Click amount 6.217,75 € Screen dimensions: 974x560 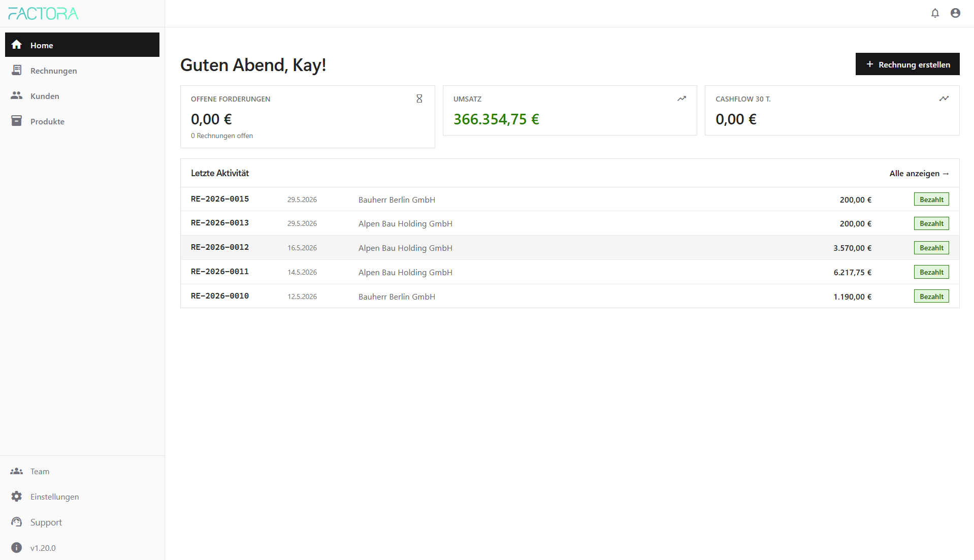(x=852, y=272)
